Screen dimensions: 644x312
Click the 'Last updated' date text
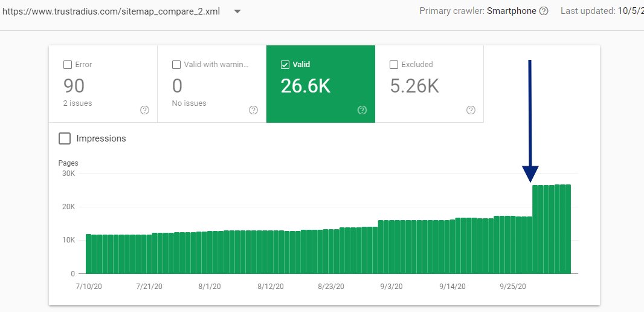pos(602,11)
